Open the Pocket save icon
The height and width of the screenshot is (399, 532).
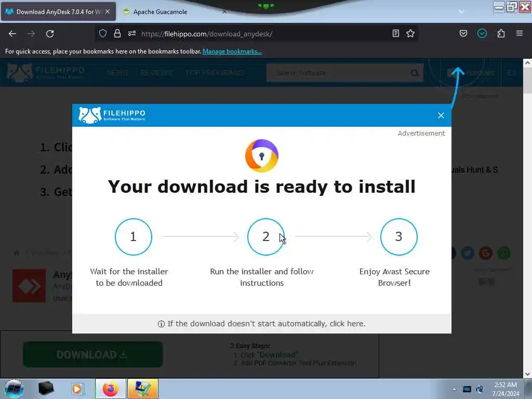pos(463,33)
